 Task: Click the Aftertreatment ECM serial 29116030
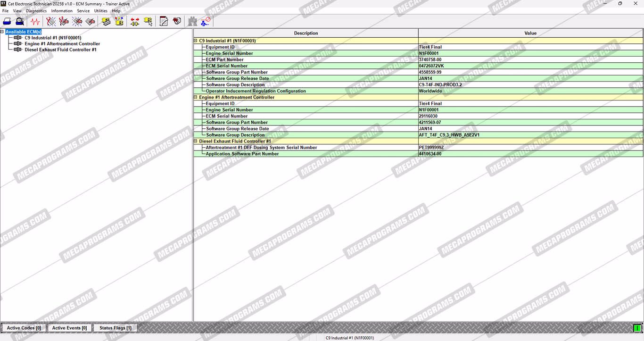428,116
